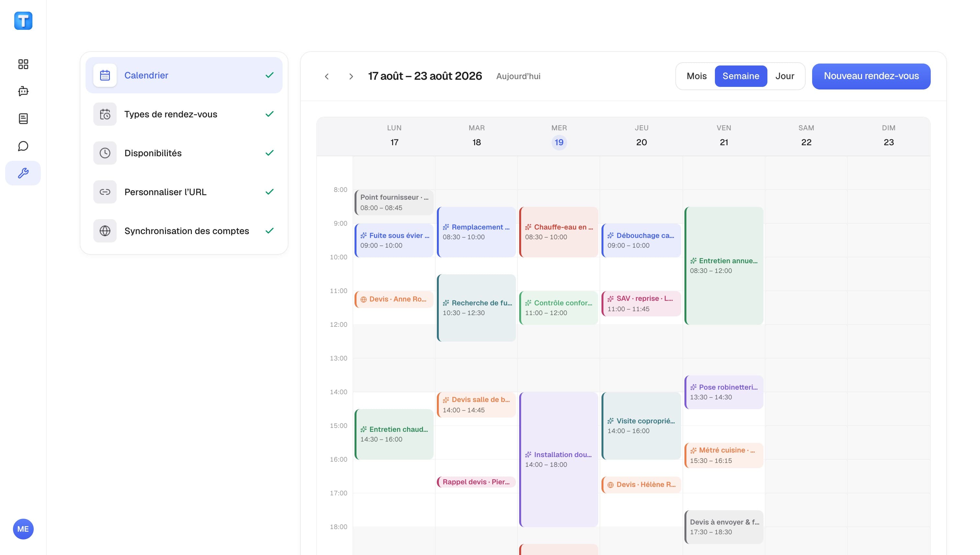
Task: Select the wrench tools icon in sidebar
Action: [x=23, y=173]
